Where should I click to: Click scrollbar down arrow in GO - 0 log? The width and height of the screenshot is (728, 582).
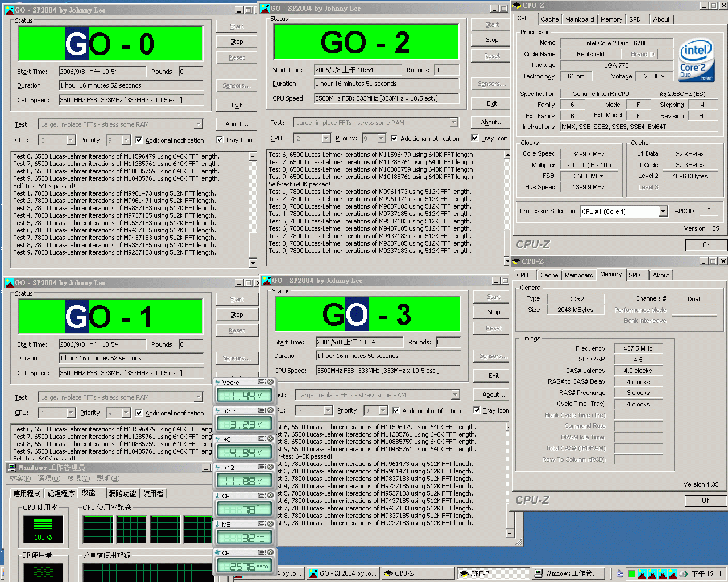pos(253,263)
